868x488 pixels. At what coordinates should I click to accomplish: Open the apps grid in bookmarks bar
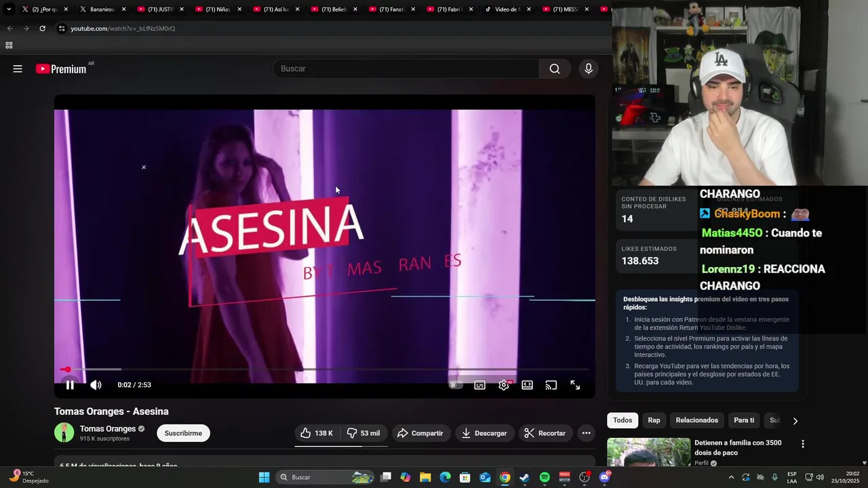pyautogui.click(x=9, y=45)
